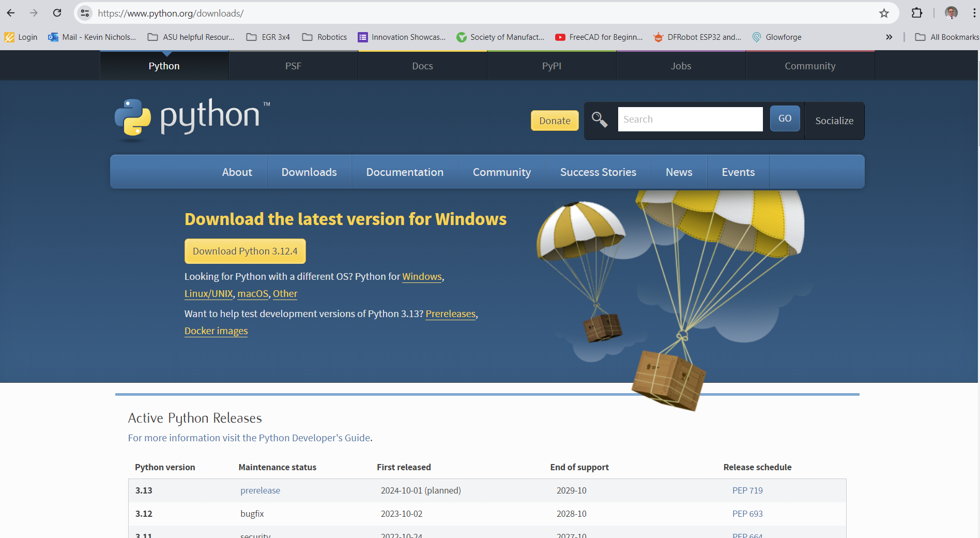The image size is (980, 538).
Task: Follow the Other OS link
Action: 285,293
